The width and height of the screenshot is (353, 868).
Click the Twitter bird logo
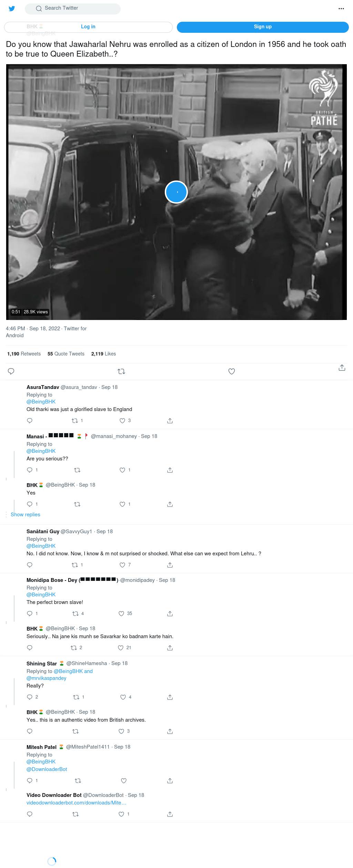pos(12,9)
